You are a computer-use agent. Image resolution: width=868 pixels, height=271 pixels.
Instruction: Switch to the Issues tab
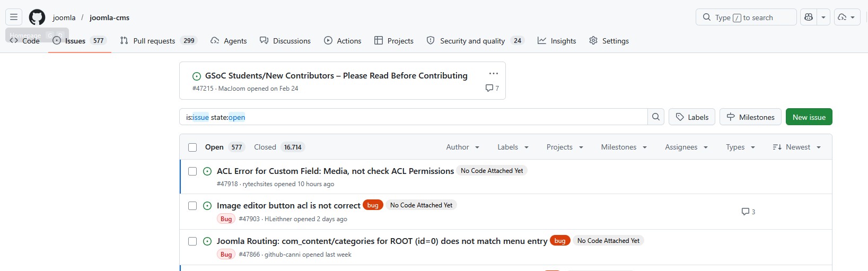click(80, 41)
